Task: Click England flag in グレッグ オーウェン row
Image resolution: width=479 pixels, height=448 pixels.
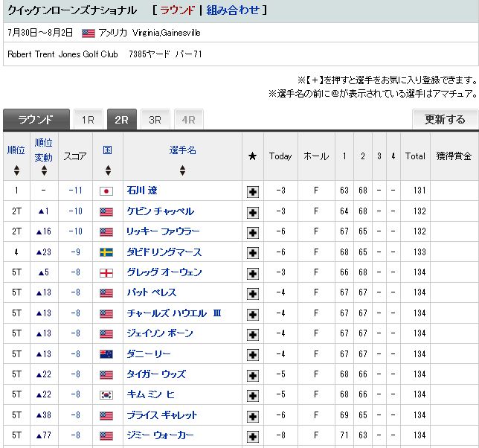Action: pos(106,273)
